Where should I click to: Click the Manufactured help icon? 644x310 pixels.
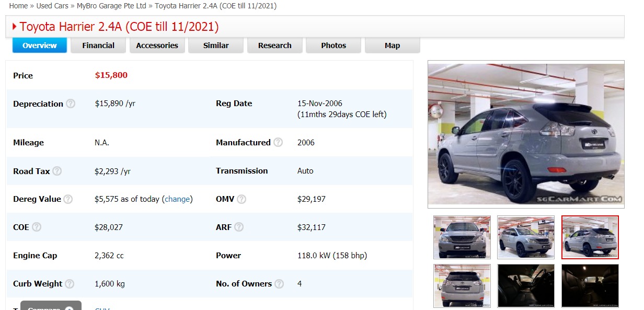278,143
